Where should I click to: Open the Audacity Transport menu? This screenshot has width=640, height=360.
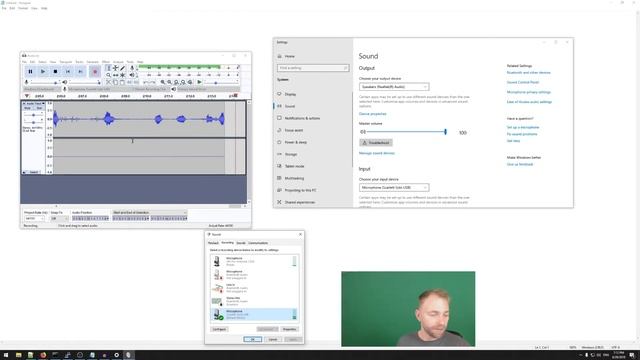coord(65,62)
